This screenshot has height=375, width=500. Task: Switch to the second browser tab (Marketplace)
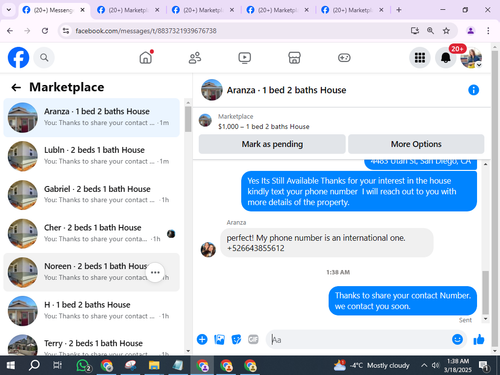click(128, 10)
